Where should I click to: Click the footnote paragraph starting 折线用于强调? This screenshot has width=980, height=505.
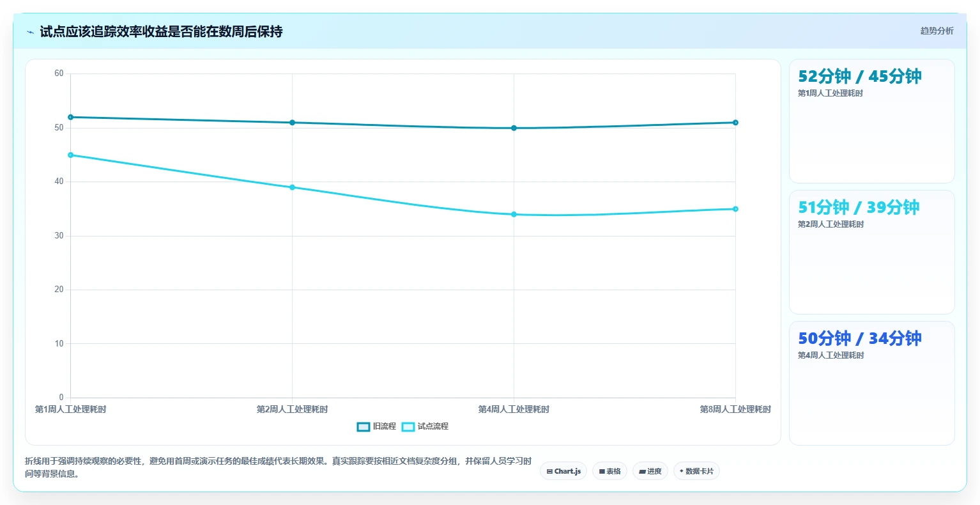[278, 467]
